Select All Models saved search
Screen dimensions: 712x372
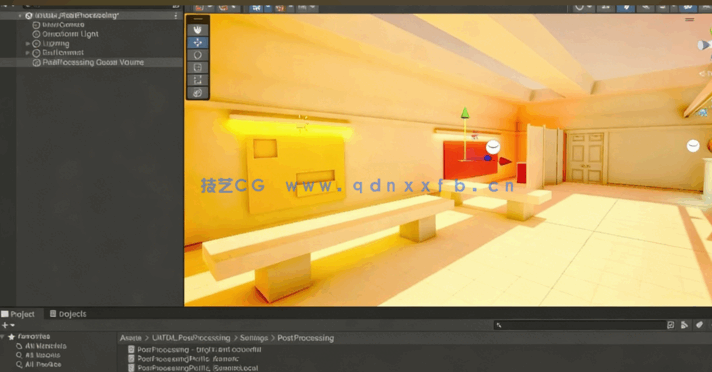[38, 355]
